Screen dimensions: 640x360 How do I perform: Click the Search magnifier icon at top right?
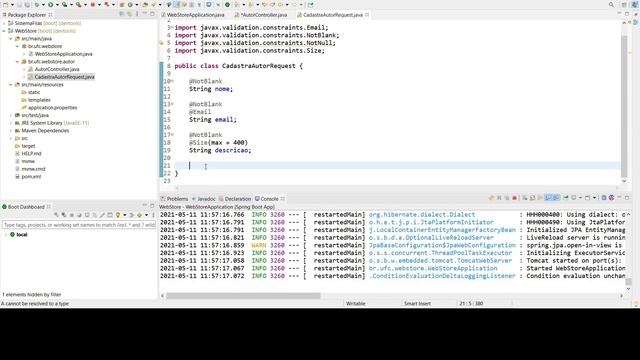pos(611,4)
